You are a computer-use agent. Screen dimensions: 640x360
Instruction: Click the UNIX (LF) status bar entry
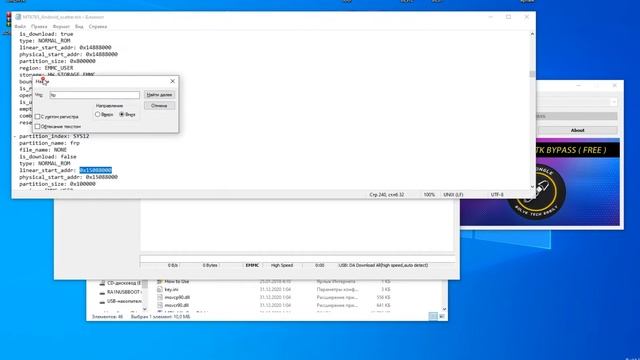(x=453, y=195)
